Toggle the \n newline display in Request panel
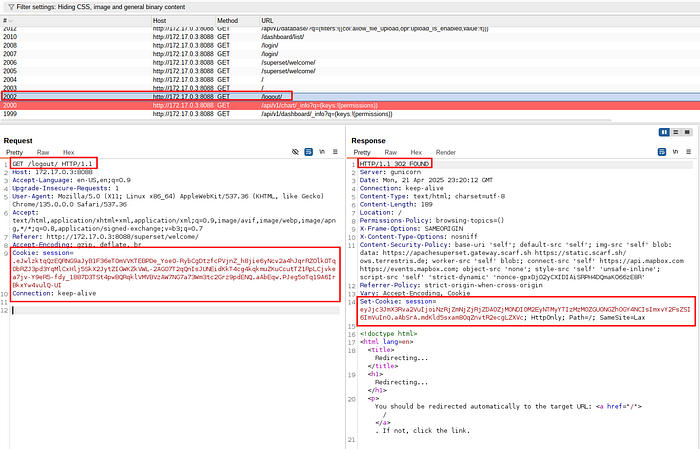 point(322,152)
